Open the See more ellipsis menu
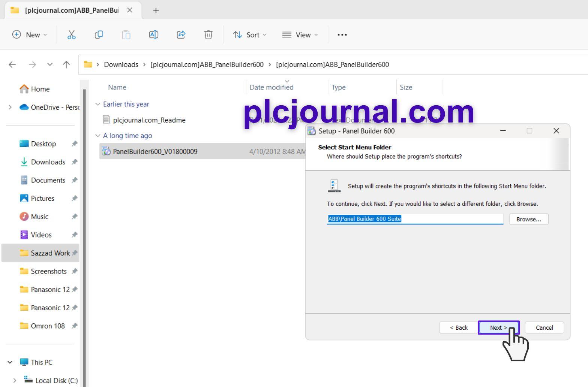 tap(342, 35)
